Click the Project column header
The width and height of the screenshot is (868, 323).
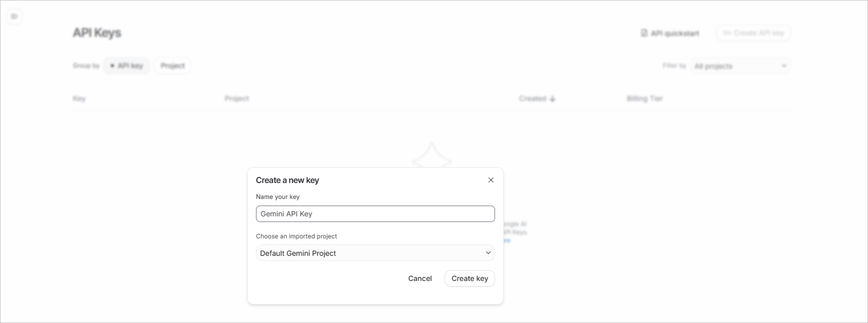[x=236, y=98]
